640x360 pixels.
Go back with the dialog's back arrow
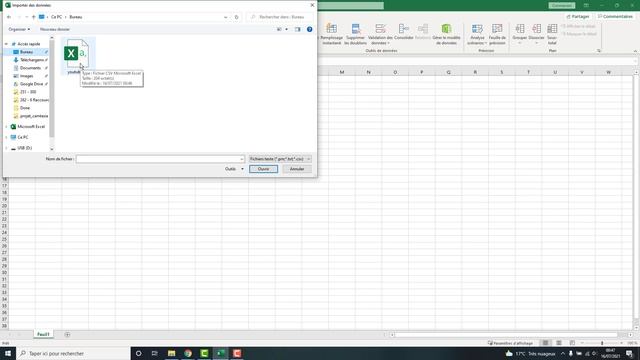[x=9, y=17]
